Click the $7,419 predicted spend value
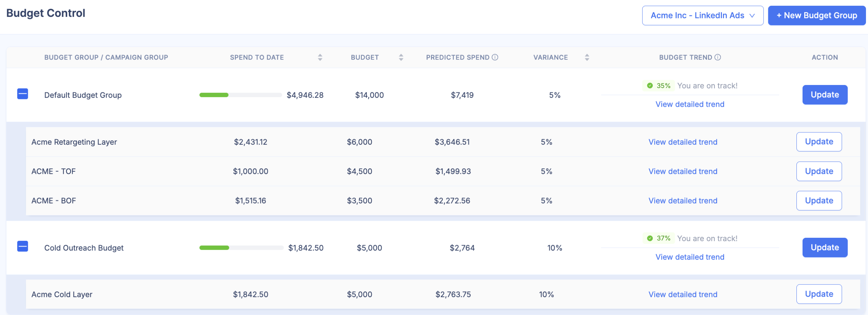 coord(462,95)
